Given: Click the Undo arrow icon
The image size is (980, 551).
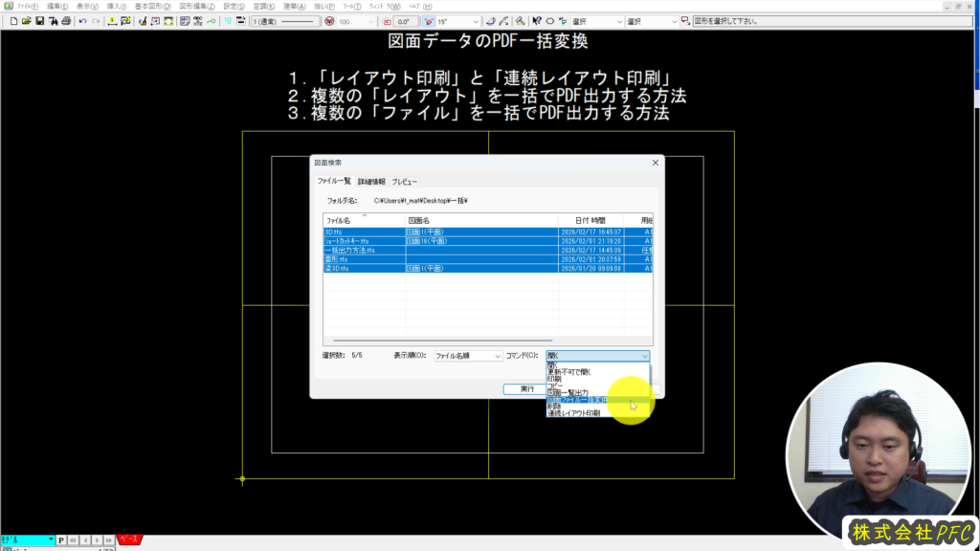Looking at the screenshot, I should point(82,21).
